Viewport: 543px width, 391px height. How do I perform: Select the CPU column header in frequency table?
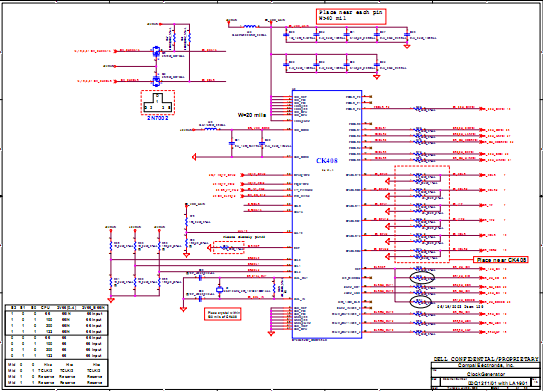click(45, 308)
